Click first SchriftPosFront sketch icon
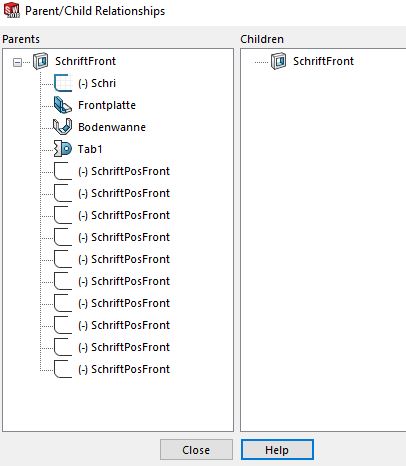The height and width of the screenshot is (466, 406). [x=63, y=171]
